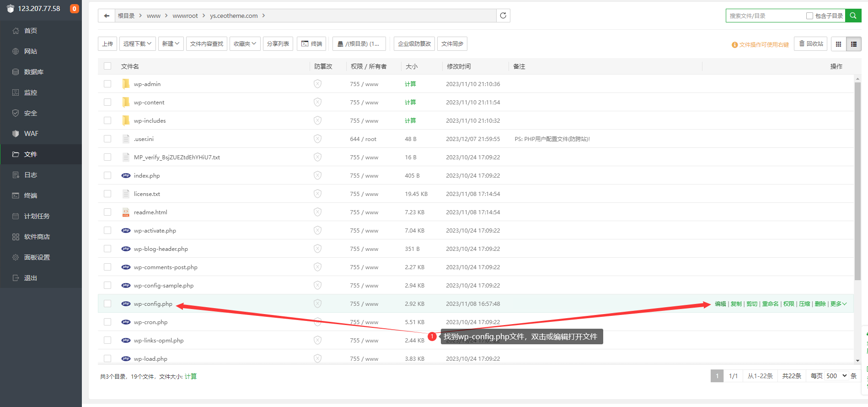Click 文件内容查找 content search button
The height and width of the screenshot is (407, 868).
click(207, 44)
